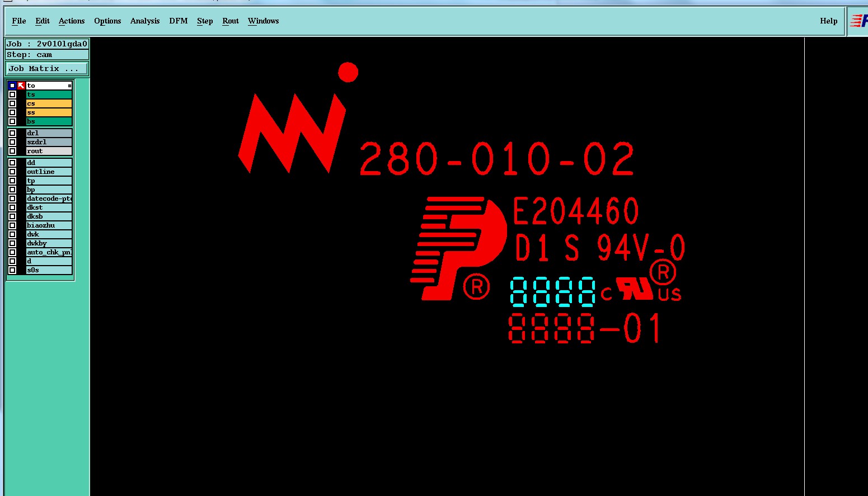Select the 'rout' layer name
The height and width of the screenshot is (496, 868).
49,151
